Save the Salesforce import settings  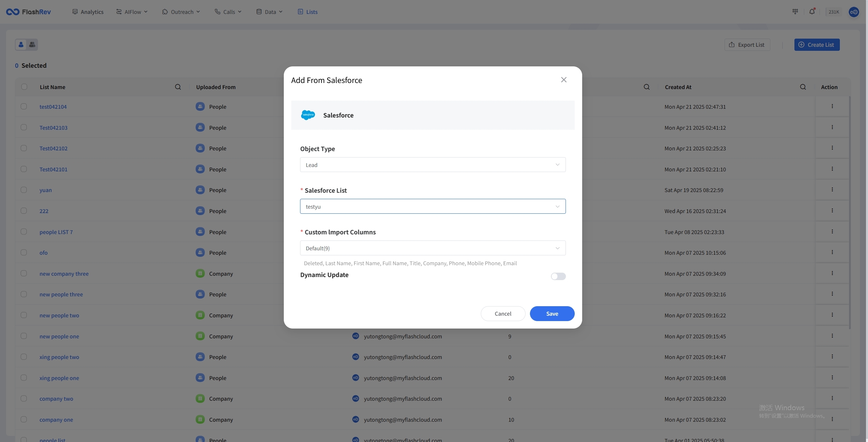[552, 314]
